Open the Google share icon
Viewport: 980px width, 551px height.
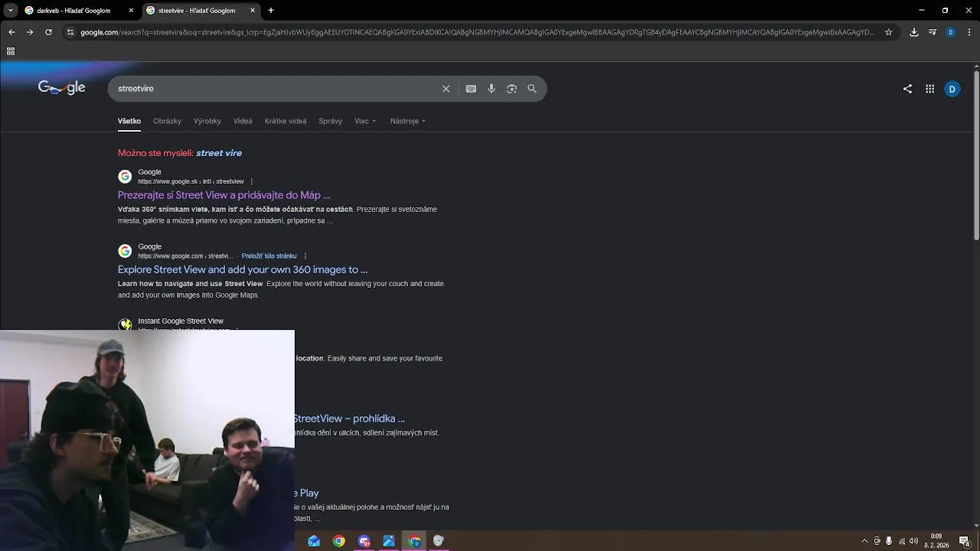click(x=907, y=89)
